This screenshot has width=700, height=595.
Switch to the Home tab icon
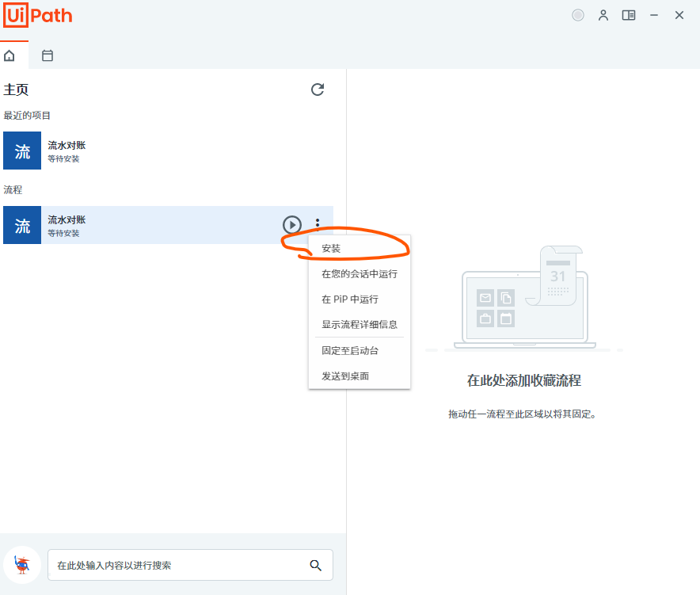click(x=8, y=55)
